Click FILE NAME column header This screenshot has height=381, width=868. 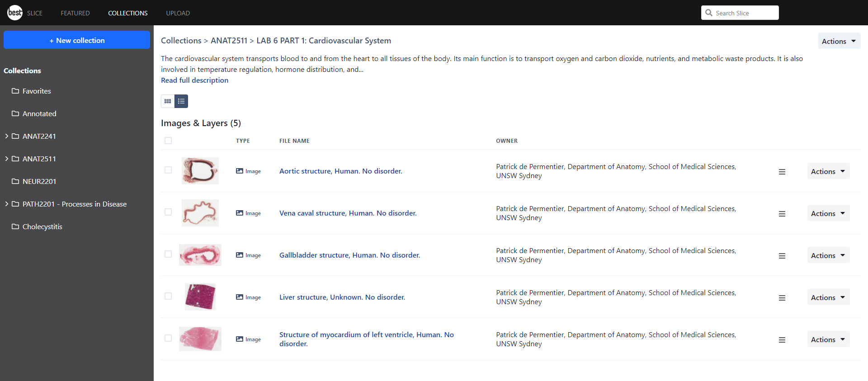click(294, 141)
